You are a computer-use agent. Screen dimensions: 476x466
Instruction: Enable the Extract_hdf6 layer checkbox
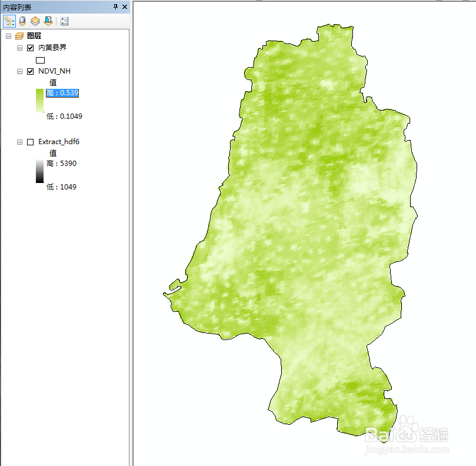coord(31,142)
